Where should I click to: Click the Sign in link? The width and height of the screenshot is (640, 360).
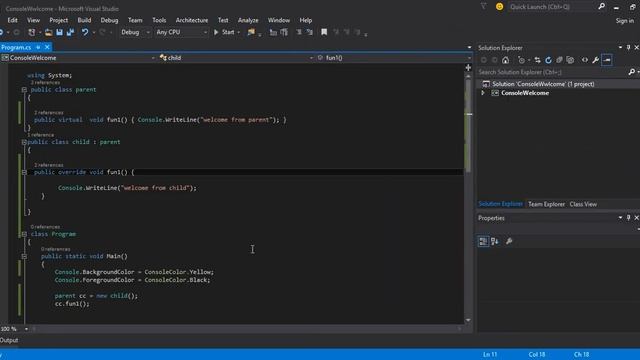pos(624,21)
